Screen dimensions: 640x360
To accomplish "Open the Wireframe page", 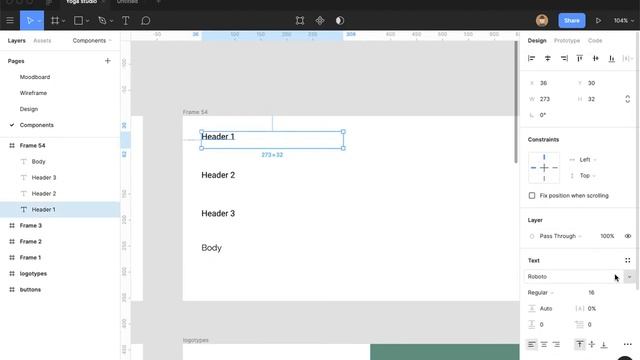I will [x=33, y=93].
